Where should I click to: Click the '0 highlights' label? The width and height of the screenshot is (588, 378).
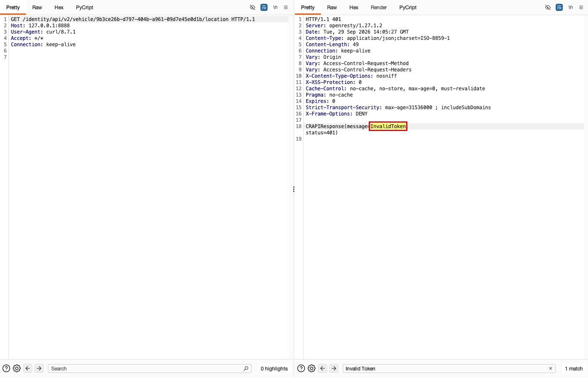click(274, 368)
